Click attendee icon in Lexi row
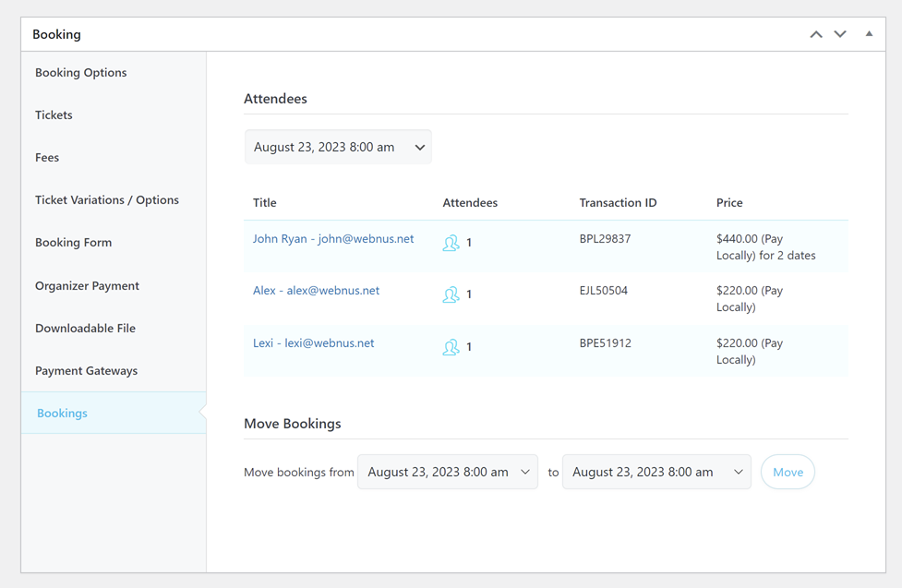Image resolution: width=902 pixels, height=588 pixels. (x=451, y=347)
